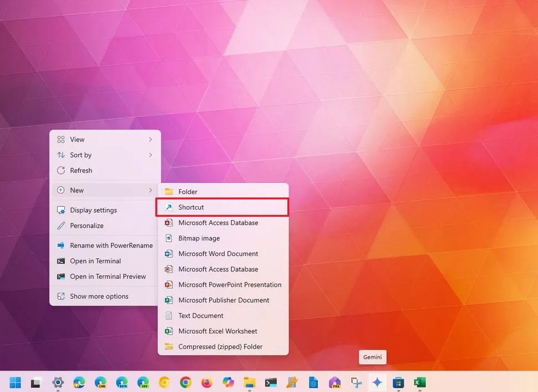
Task: Launch Windows Terminal from the taskbar
Action: point(271,382)
